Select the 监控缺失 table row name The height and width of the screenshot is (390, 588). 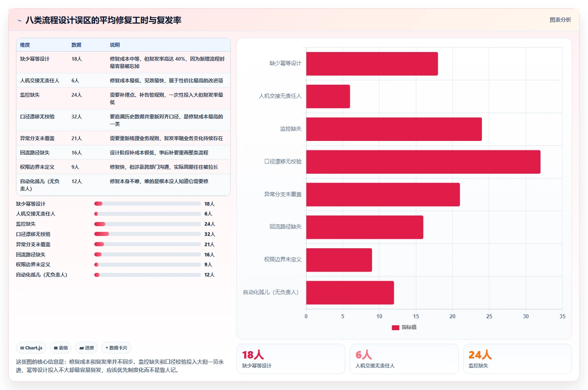[30, 95]
